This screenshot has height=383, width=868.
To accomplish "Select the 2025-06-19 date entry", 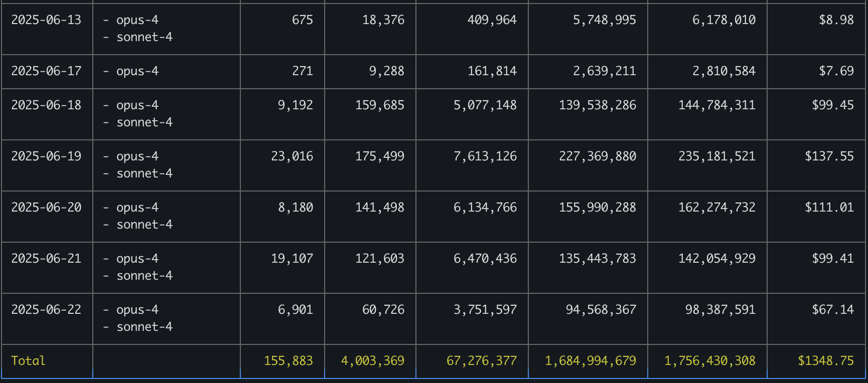I will pos(46,156).
